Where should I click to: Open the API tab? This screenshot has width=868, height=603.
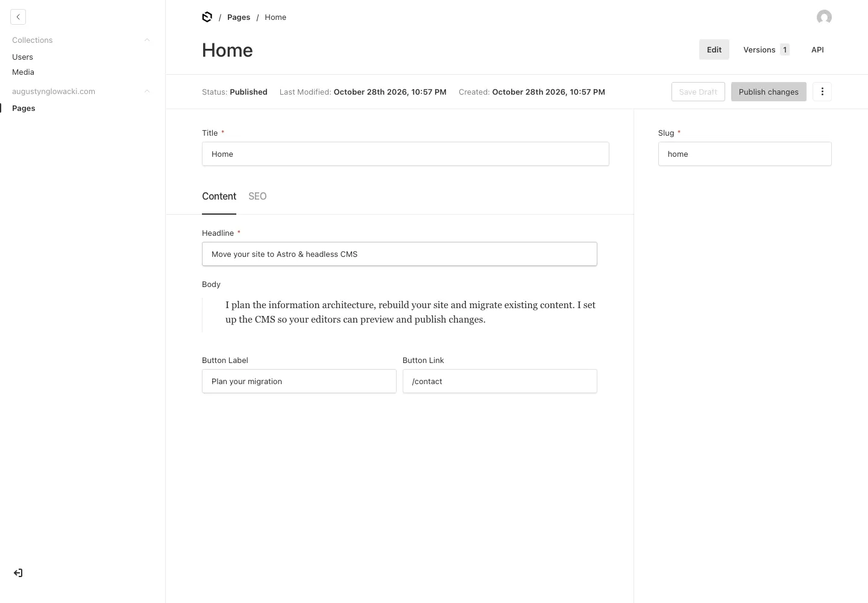coord(817,49)
